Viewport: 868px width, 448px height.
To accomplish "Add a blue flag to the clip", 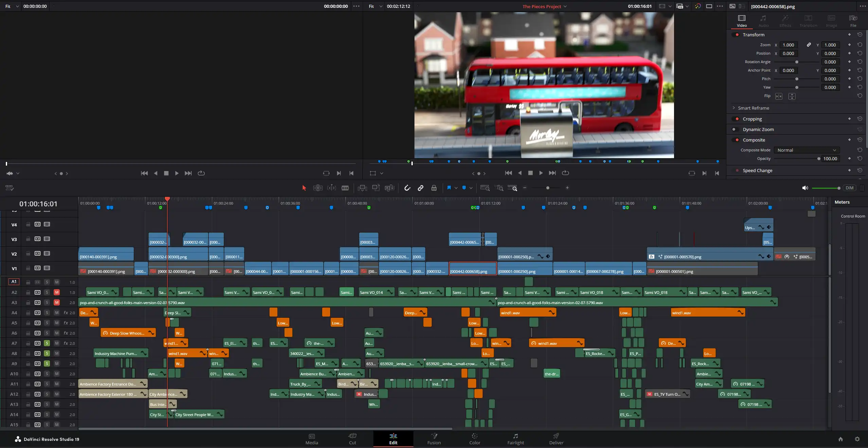I will [449, 188].
